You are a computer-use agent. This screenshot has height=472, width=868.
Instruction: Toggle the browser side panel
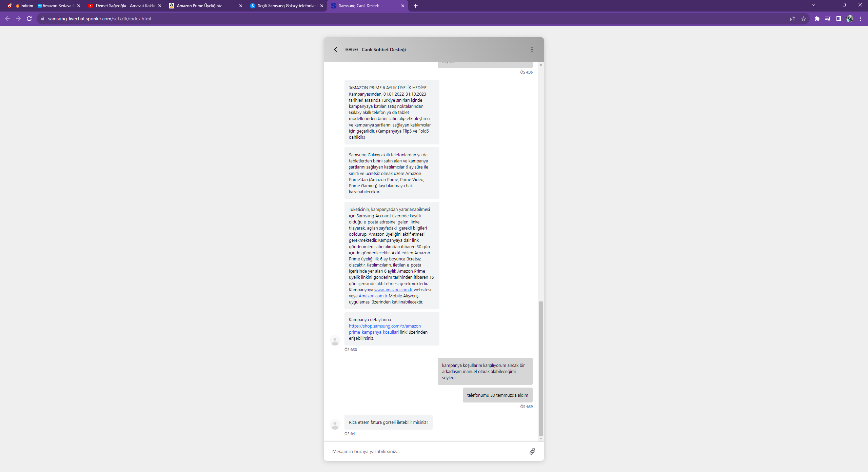point(839,19)
